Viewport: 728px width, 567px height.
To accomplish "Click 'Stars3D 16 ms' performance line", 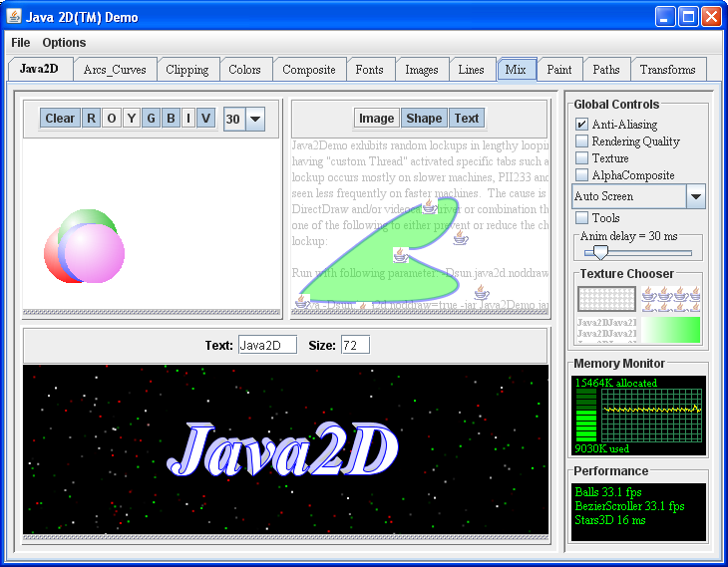I will click(x=610, y=520).
